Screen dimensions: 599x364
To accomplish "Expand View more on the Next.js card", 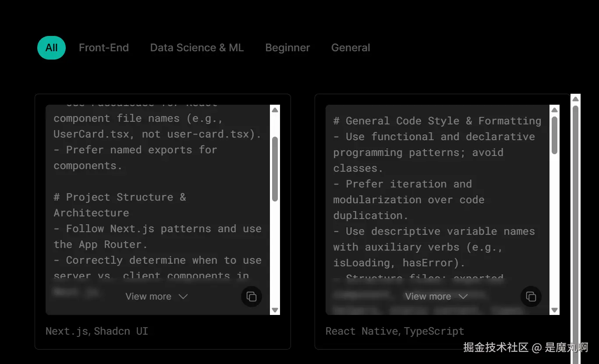I will point(156,297).
